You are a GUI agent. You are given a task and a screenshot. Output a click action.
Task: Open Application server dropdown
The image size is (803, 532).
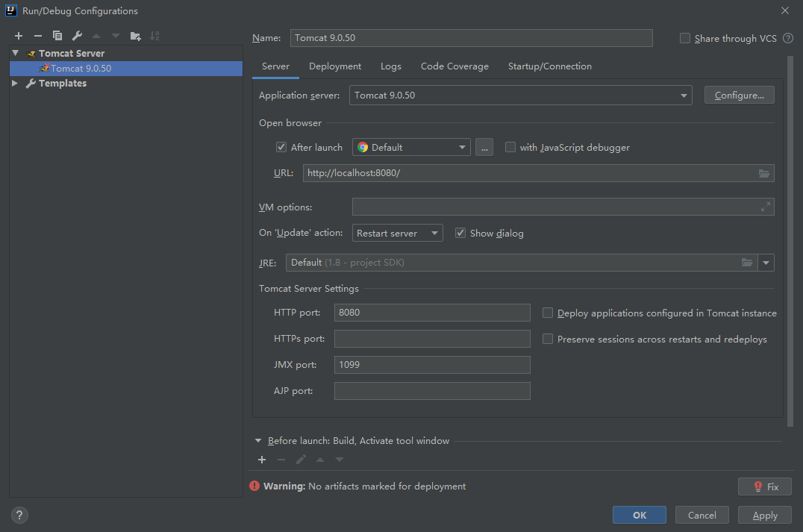[683, 96]
